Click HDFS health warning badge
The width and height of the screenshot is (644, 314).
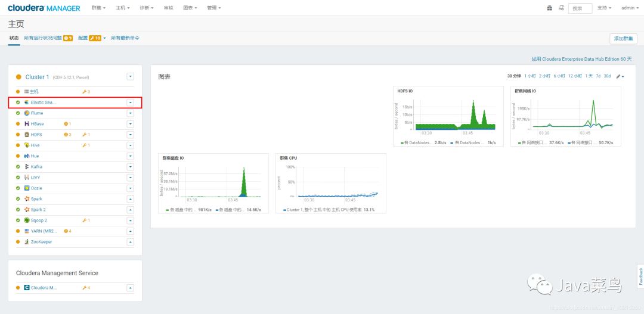point(67,134)
